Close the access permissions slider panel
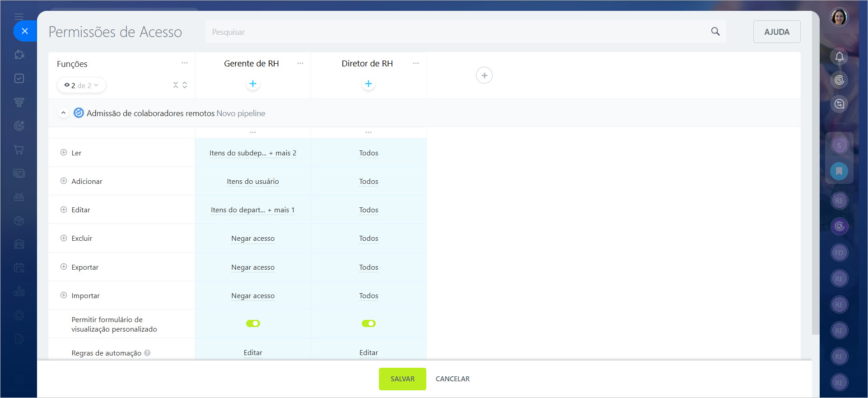This screenshot has width=868, height=398. pos(25,31)
